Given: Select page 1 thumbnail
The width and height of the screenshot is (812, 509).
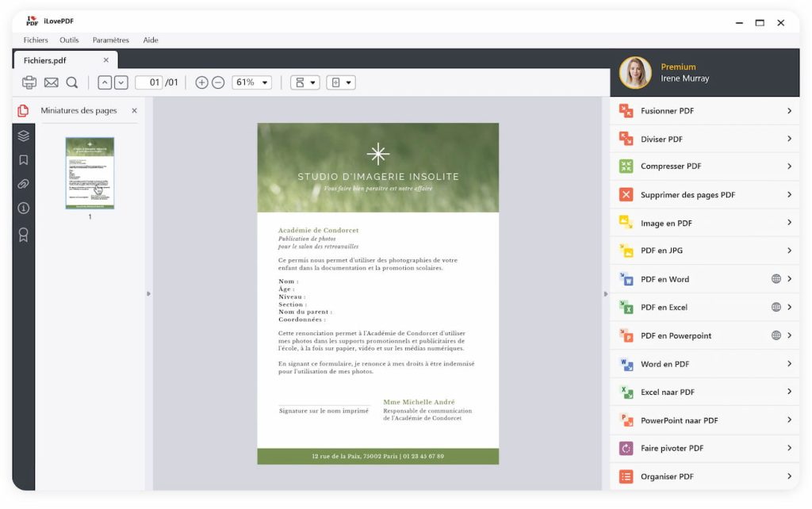Looking at the screenshot, I should 90,173.
